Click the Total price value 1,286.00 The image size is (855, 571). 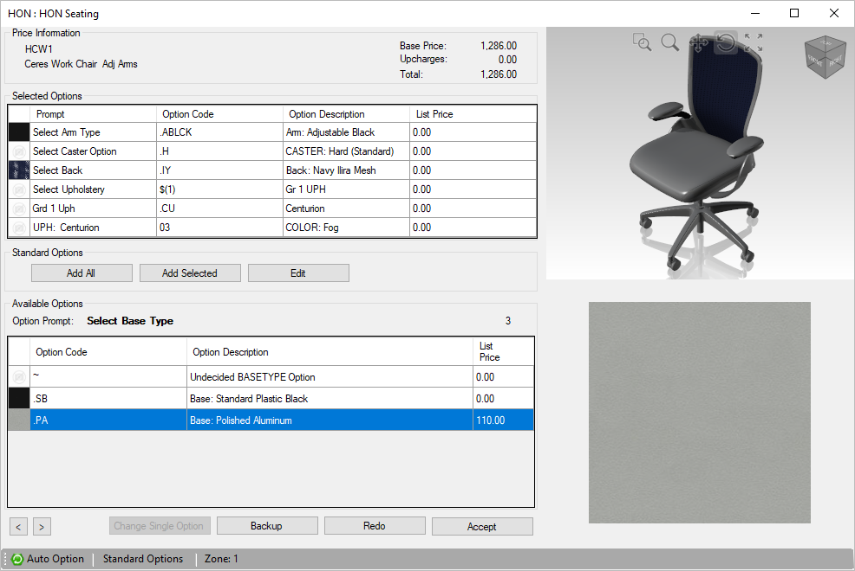[x=498, y=74]
